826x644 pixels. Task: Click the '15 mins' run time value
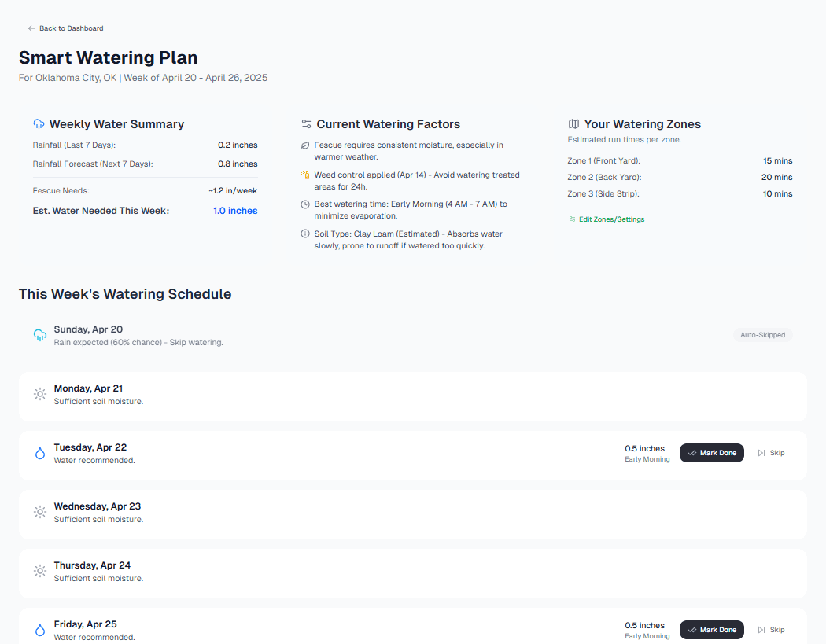778,161
